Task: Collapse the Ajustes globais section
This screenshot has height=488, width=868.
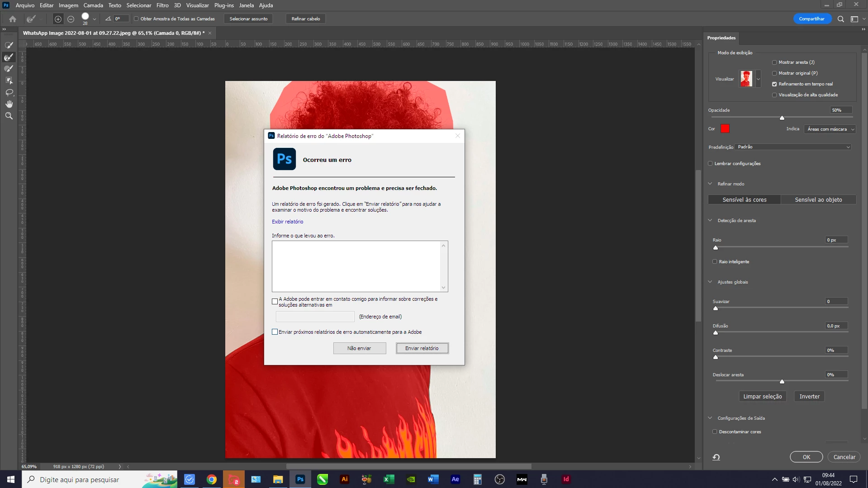Action: click(710, 282)
